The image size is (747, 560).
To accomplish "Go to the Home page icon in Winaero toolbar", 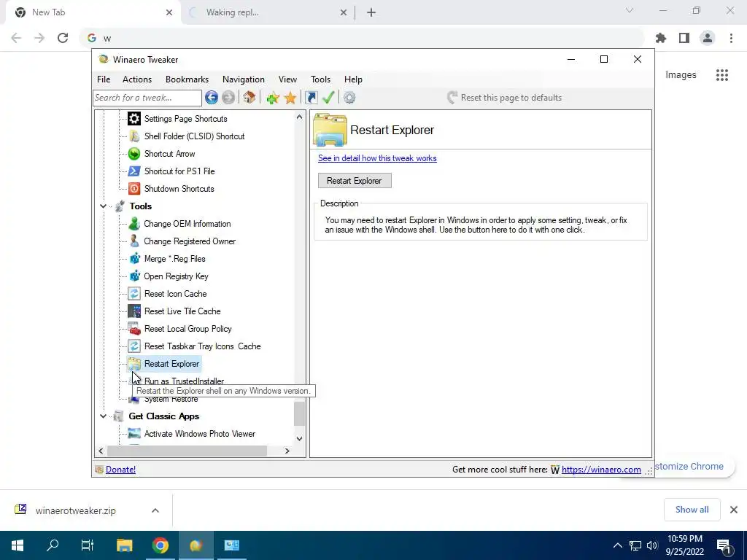I will [249, 98].
